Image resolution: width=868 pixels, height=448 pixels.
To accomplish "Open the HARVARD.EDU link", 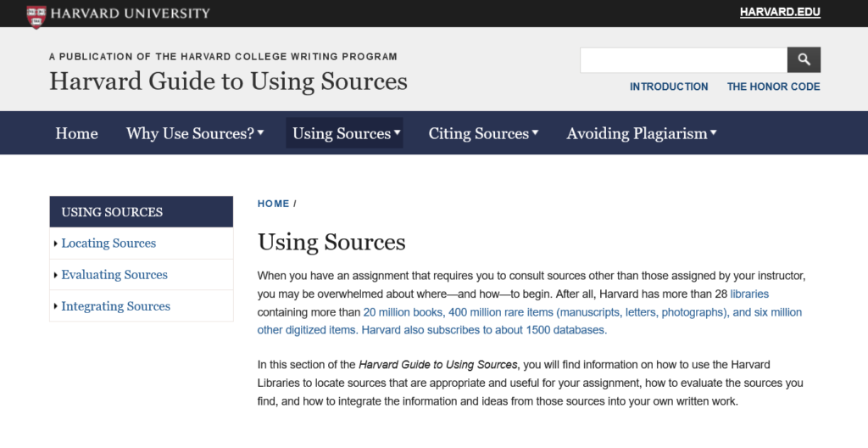I will click(x=780, y=12).
